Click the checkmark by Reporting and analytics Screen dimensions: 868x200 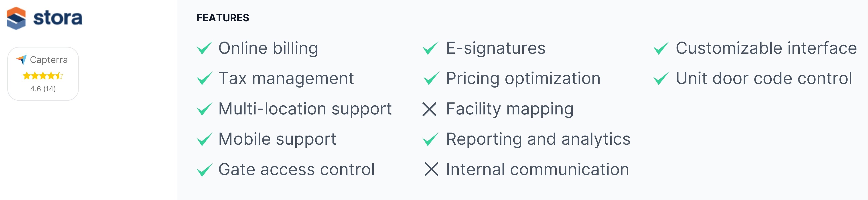(431, 139)
